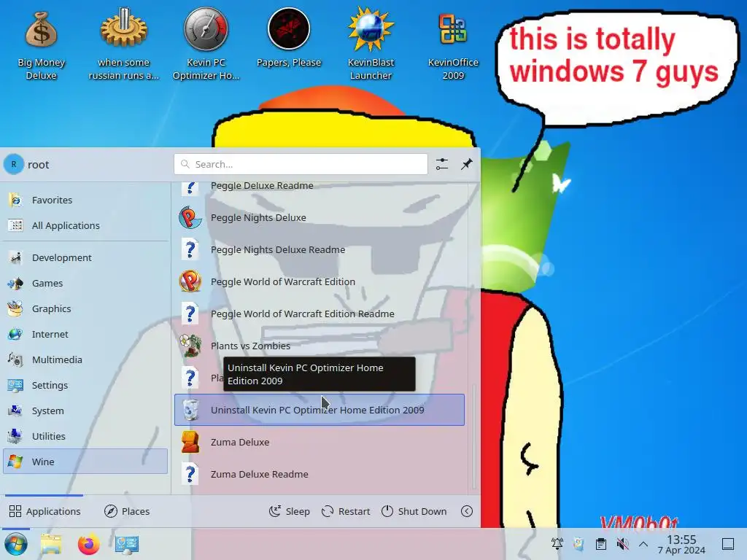The image size is (747, 560).
Task: Open Peggle Deluxe Readme entry
Action: 320,189
